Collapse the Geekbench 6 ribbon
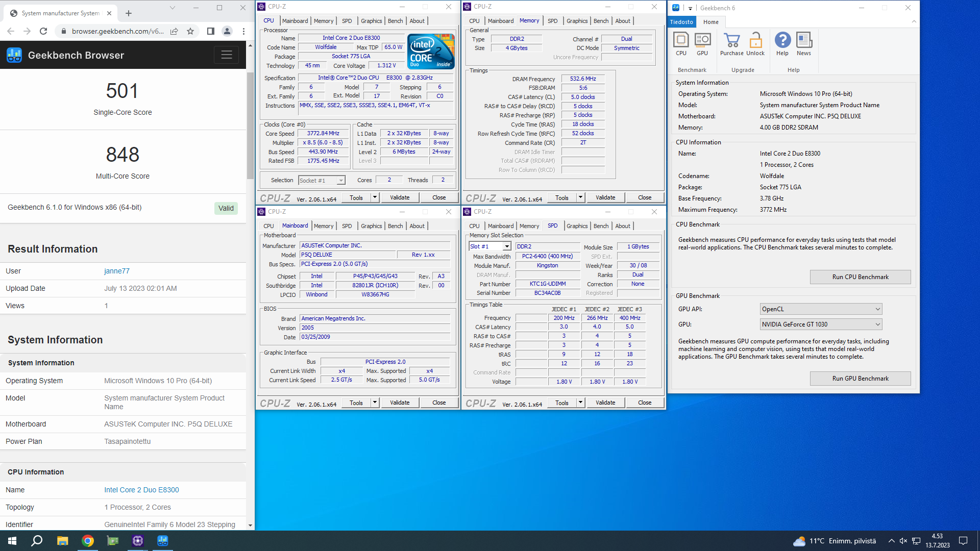Screen dimensions: 980x551 [914, 21]
